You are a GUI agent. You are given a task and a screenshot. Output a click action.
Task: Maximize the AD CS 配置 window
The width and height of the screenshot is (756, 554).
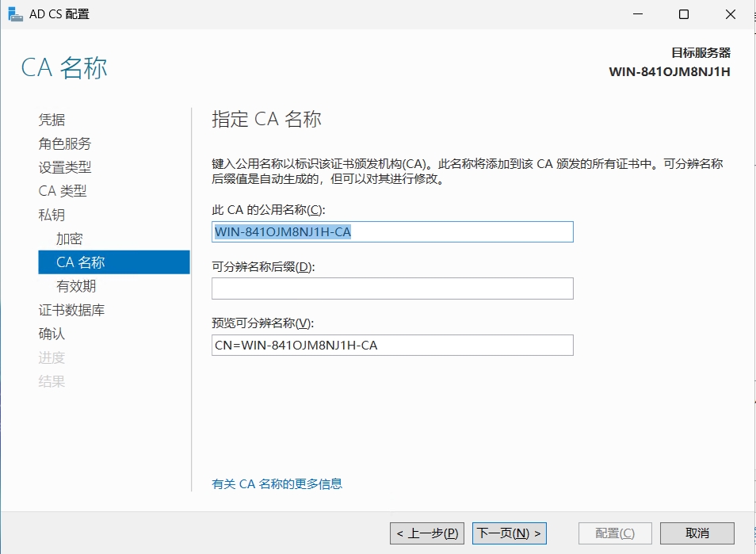click(x=684, y=14)
